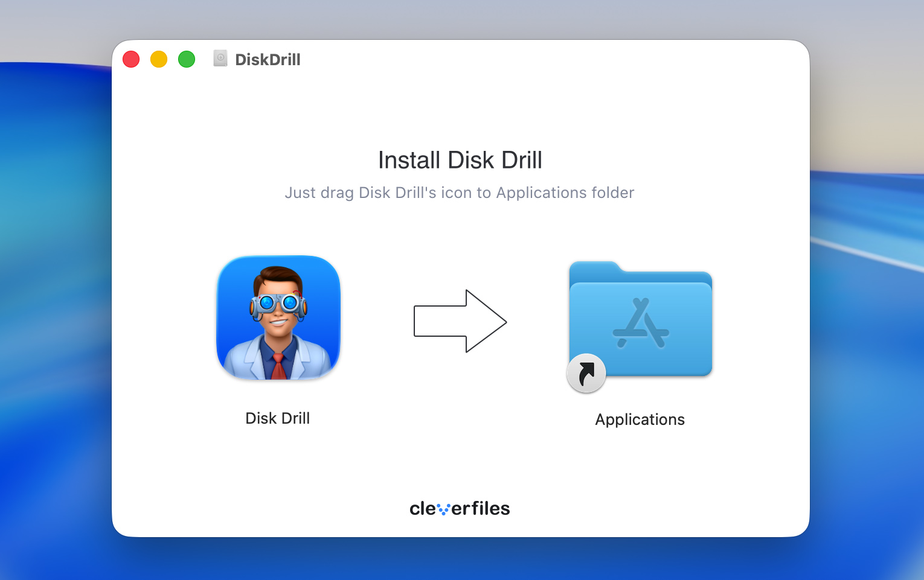
Task: Zoom the DiskDrill window with green button
Action: tap(187, 59)
